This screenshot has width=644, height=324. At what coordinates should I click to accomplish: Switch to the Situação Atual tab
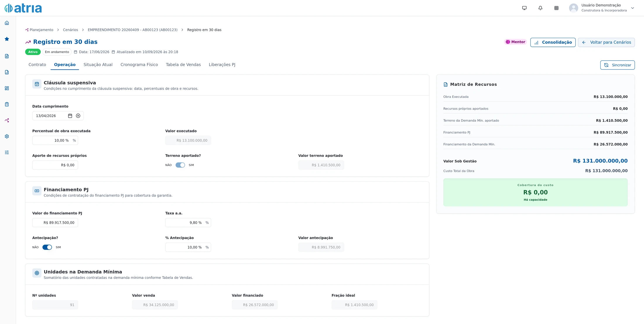click(98, 65)
